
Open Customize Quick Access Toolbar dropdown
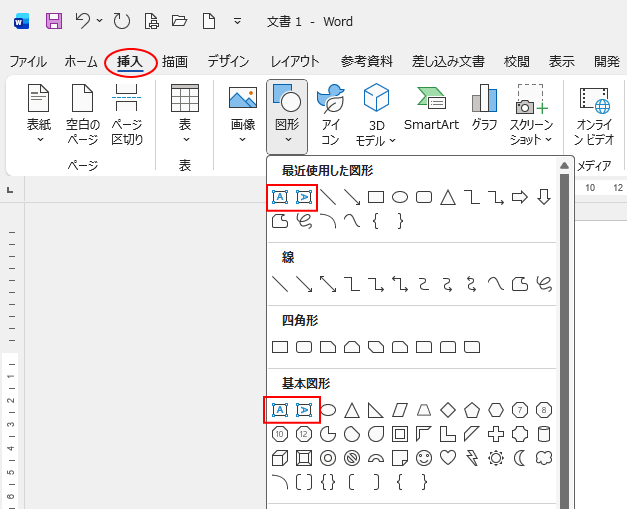coord(238,21)
